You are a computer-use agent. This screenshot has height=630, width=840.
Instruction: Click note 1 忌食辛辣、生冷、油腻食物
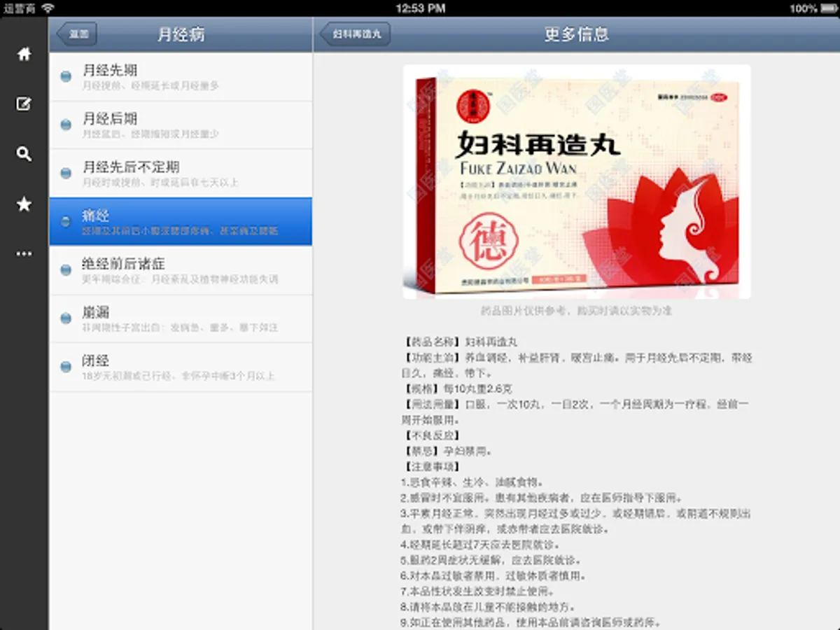pos(473,482)
